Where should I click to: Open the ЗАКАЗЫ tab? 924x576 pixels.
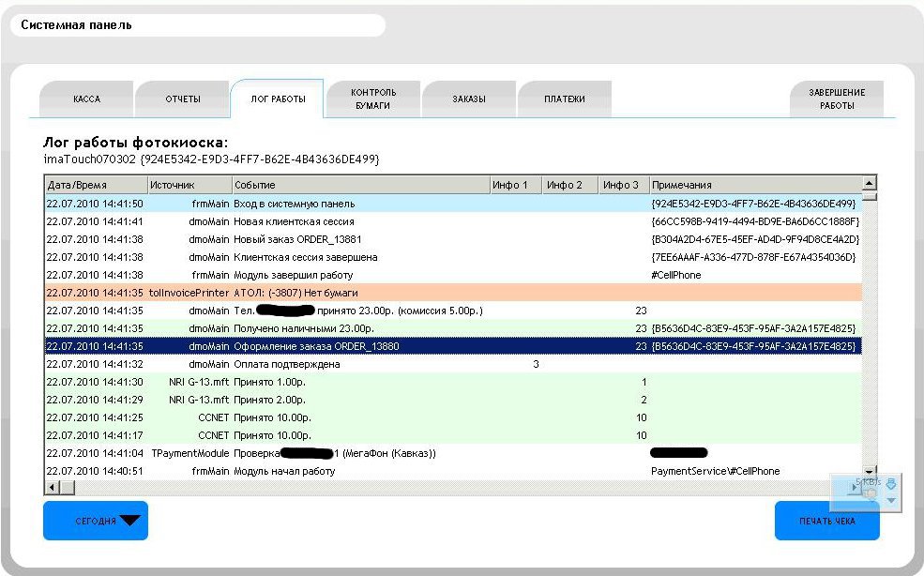[469, 99]
